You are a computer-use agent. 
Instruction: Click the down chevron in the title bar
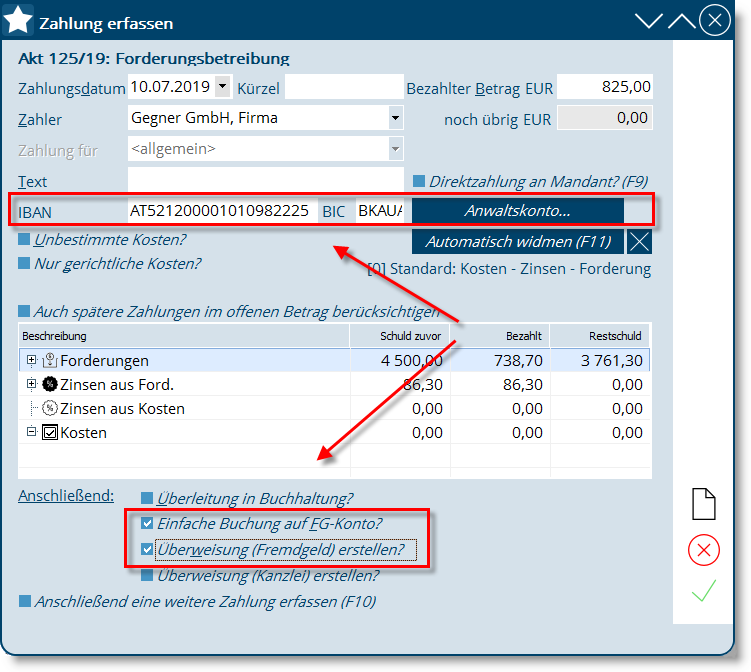coord(649,21)
